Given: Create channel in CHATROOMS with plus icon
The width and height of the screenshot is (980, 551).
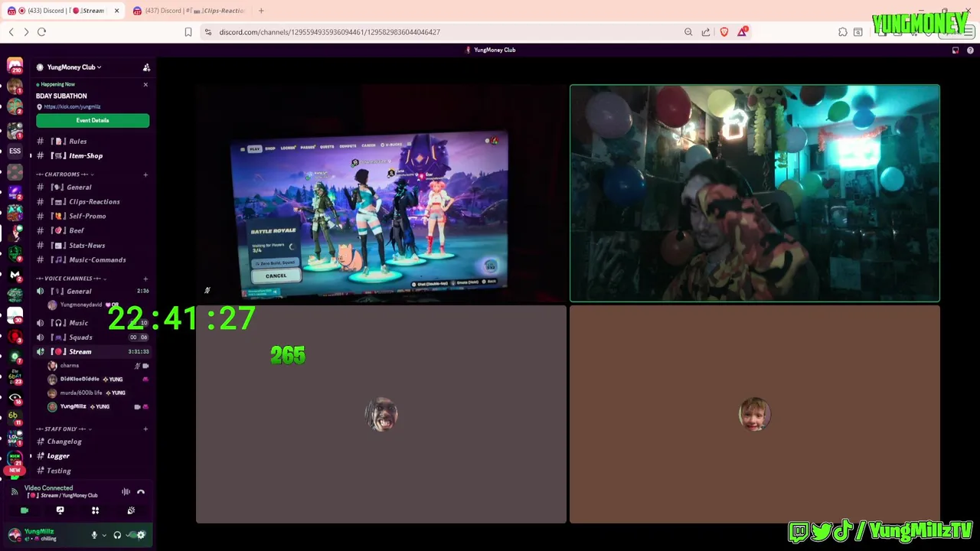Looking at the screenshot, I should [x=145, y=174].
